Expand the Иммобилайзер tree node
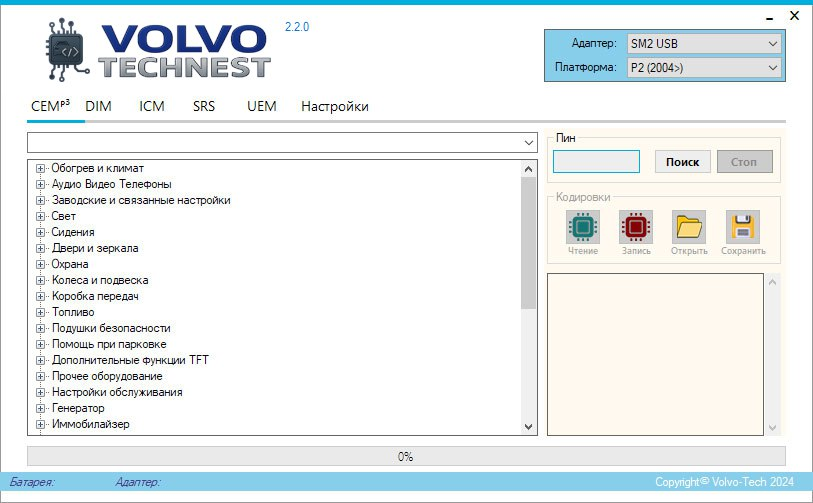Viewport: 813px width, 503px height. [x=40, y=424]
